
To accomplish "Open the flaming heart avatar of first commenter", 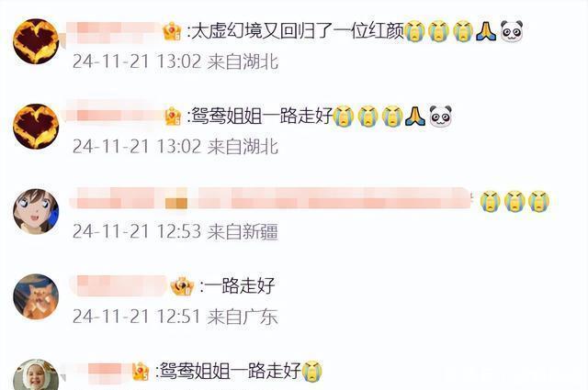I will [x=36, y=41].
